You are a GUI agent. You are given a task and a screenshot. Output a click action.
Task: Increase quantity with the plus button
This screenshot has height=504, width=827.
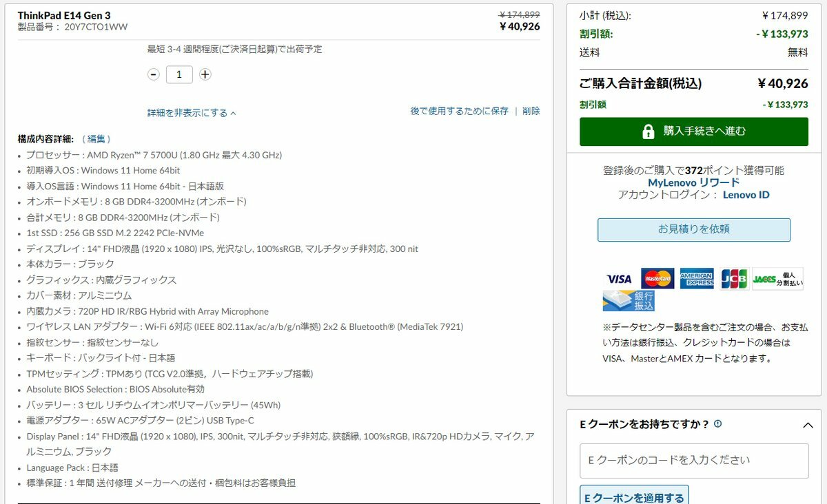click(205, 74)
